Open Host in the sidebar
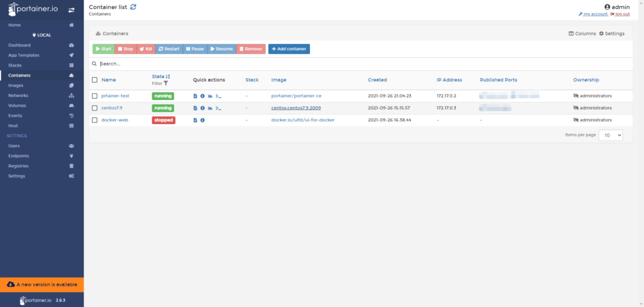This screenshot has width=644, height=307. click(42, 126)
